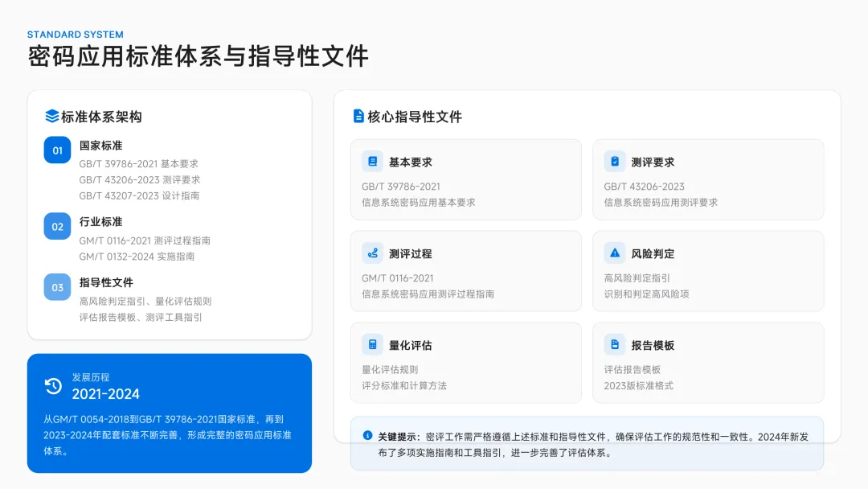
Task: Select the 03 badge for 指导性文件
Action: tap(58, 287)
